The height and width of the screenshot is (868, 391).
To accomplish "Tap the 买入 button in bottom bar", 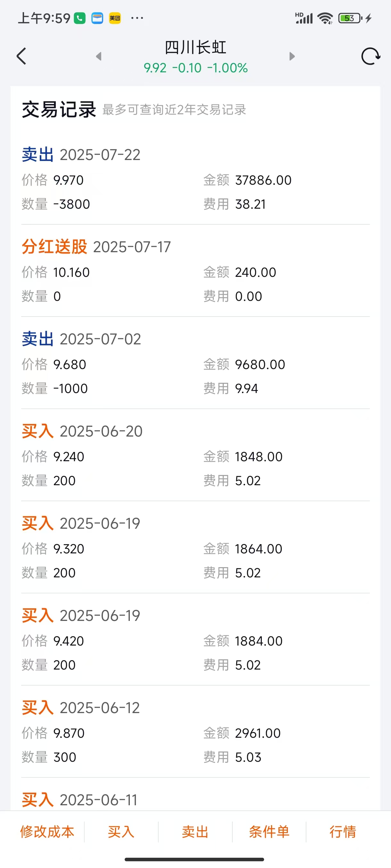I will (x=121, y=832).
